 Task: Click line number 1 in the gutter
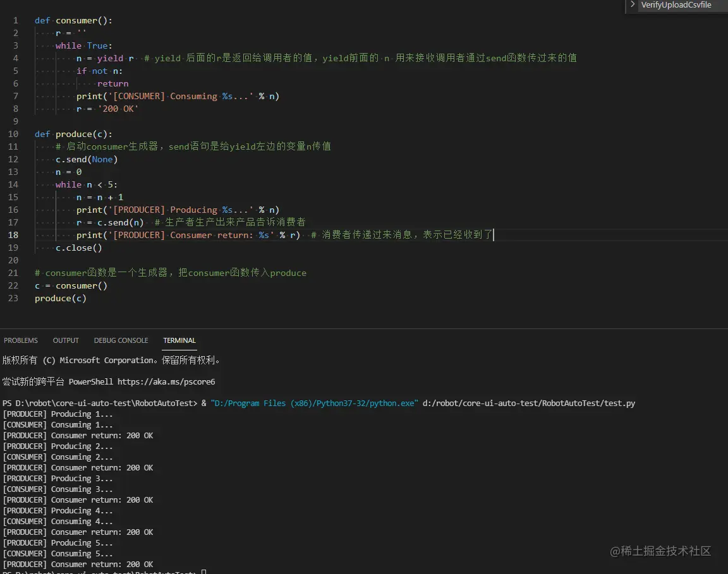16,20
